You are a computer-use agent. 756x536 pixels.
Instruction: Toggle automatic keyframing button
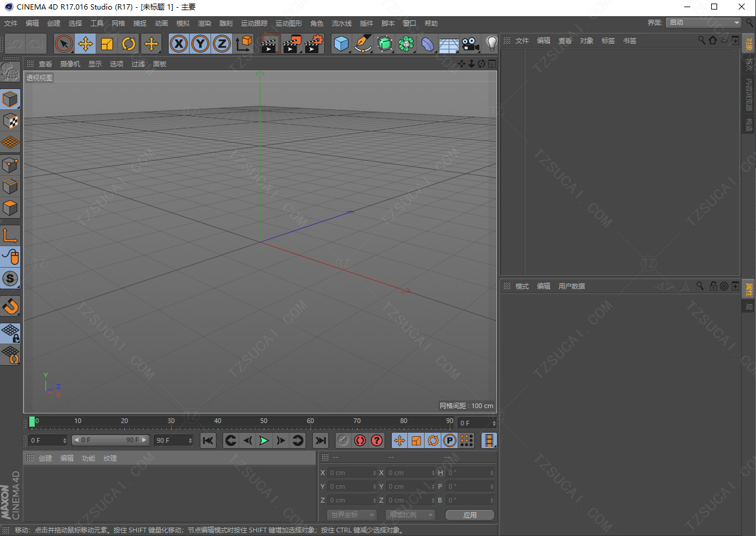(360, 440)
